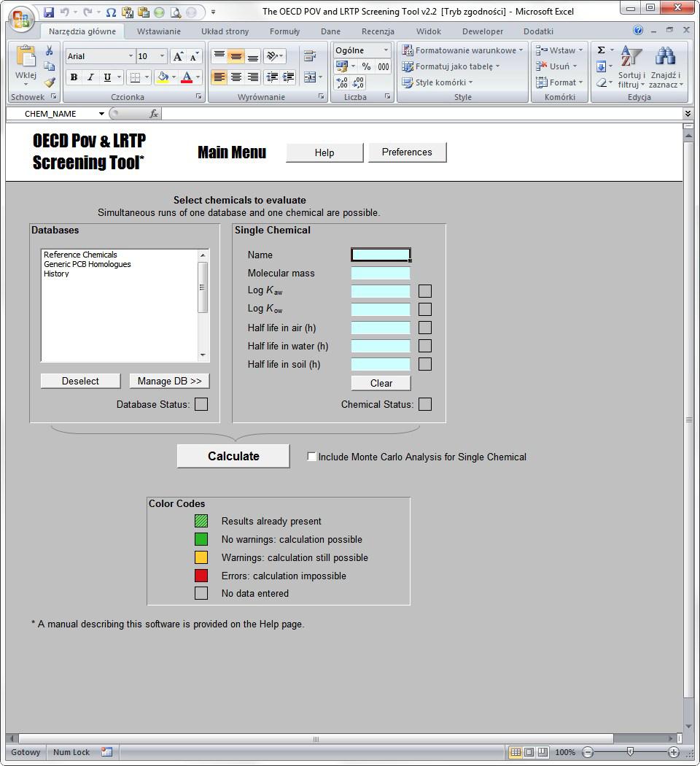The height and width of the screenshot is (766, 700).
Task: Open the Układ strony ribbon tab
Action: 225,31
